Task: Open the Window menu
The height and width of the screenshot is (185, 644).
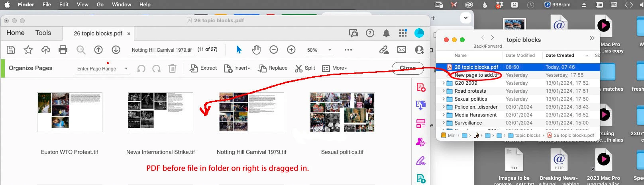Action: pos(122,4)
